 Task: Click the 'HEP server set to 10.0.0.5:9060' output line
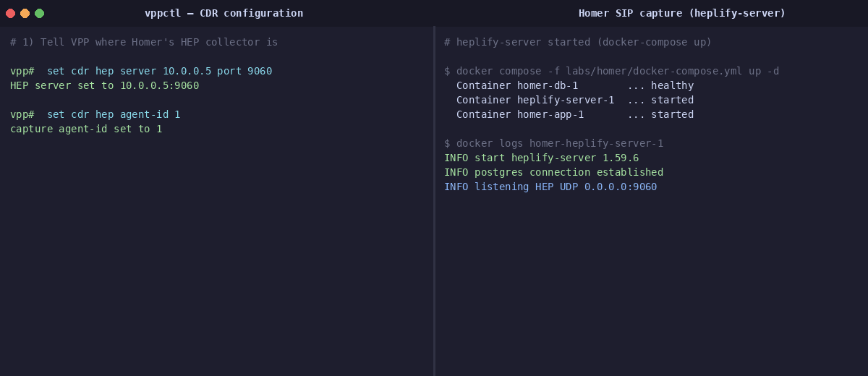pyautogui.click(x=104, y=85)
